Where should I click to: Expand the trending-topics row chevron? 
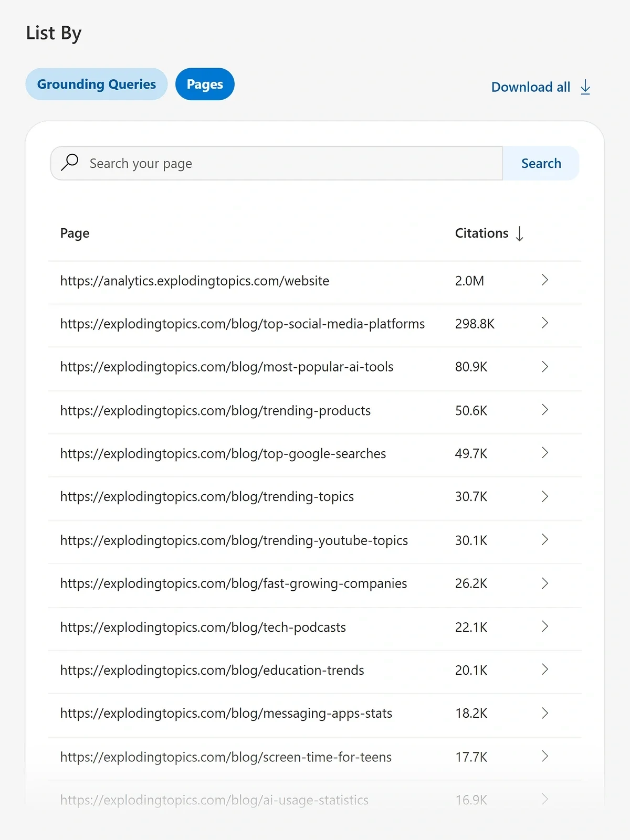click(545, 496)
